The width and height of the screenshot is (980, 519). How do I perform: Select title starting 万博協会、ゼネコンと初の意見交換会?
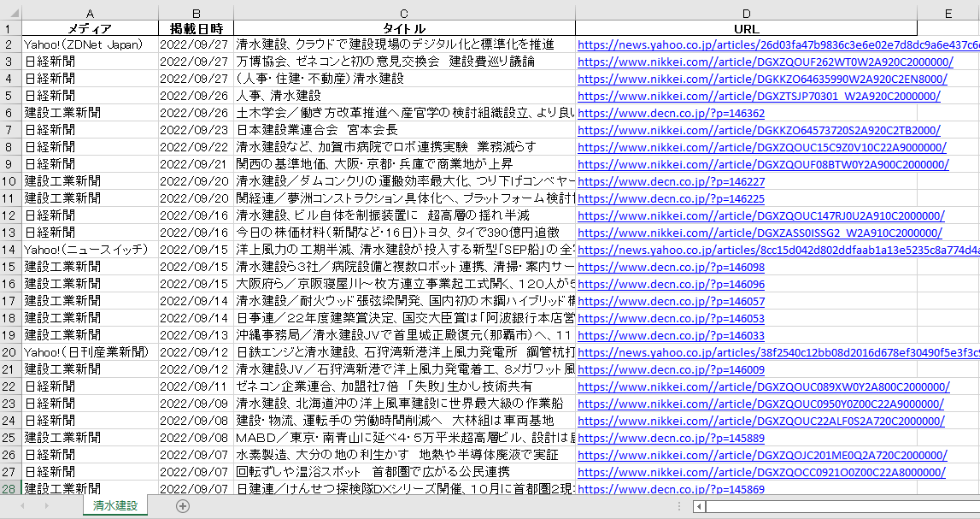(x=404, y=62)
